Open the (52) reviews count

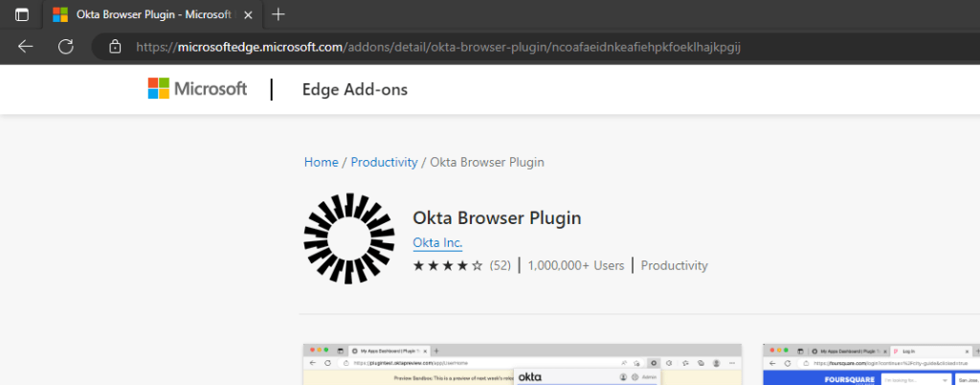(500, 265)
